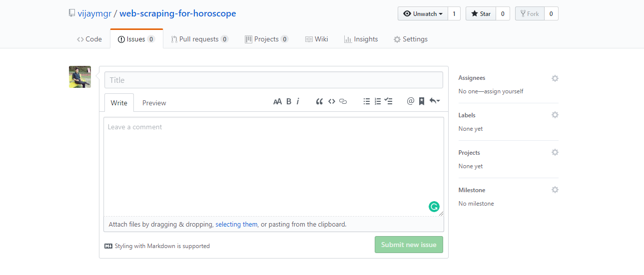Reference an issue with bookmark icon
Screen dimensions: 644x275
point(422,101)
